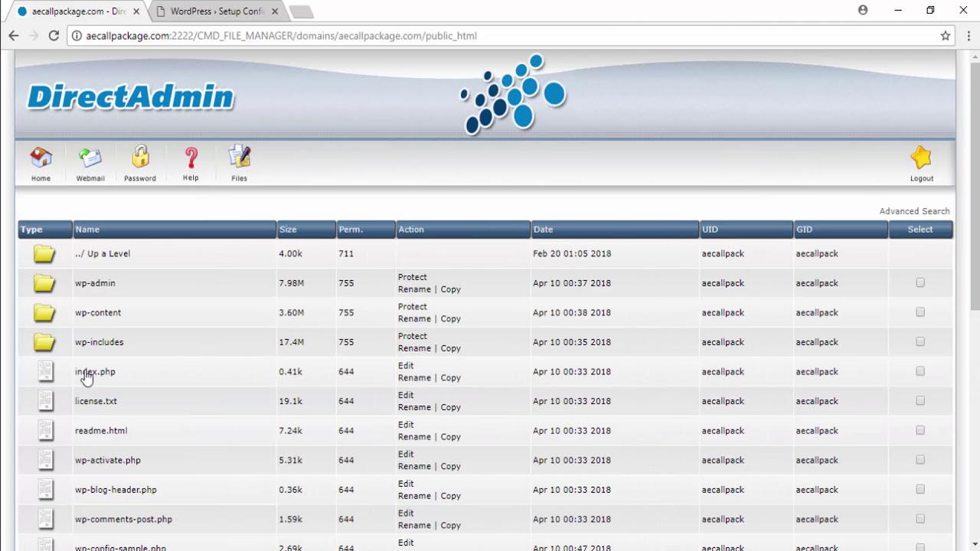Click the 755 permission of wp-admin
Viewport: 980px width, 551px height.
(x=346, y=283)
